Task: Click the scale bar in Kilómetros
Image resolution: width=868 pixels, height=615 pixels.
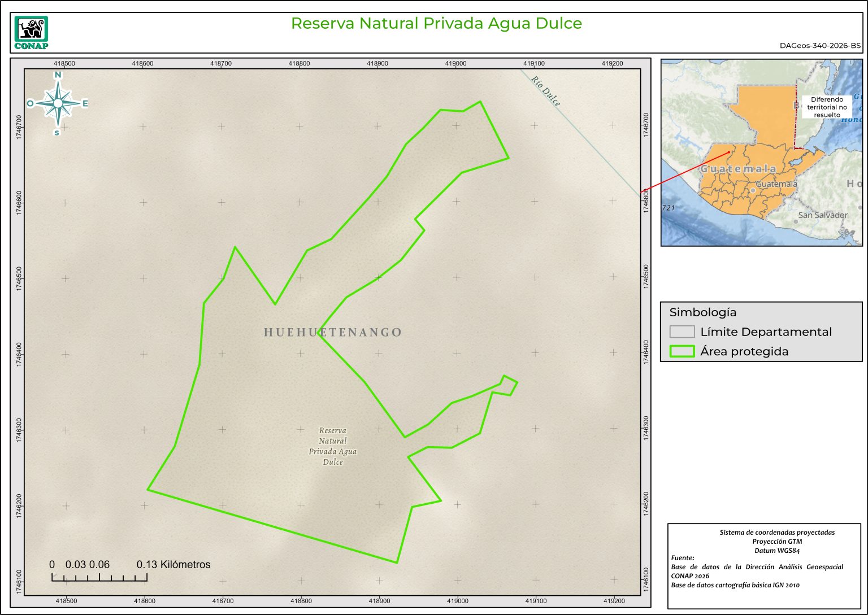Action: [x=99, y=577]
